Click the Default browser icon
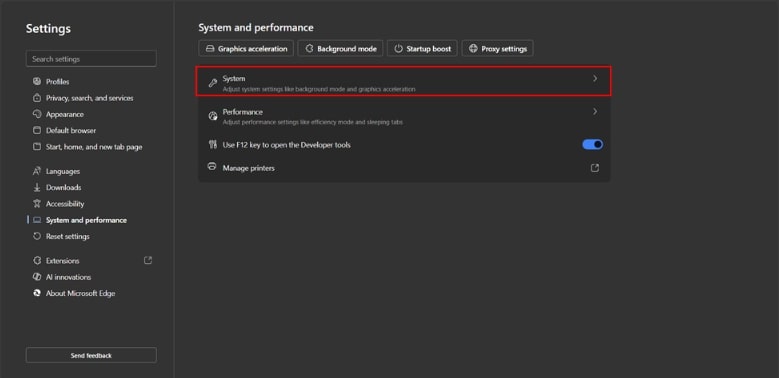 pos(36,130)
